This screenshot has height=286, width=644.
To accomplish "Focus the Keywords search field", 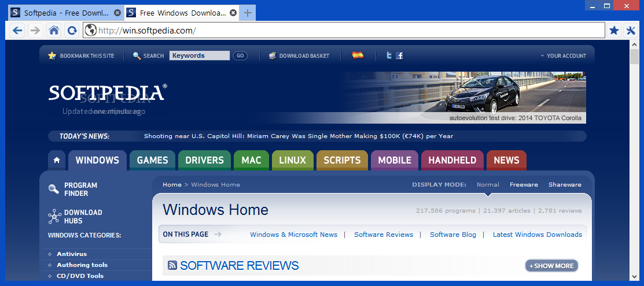I will [x=199, y=56].
